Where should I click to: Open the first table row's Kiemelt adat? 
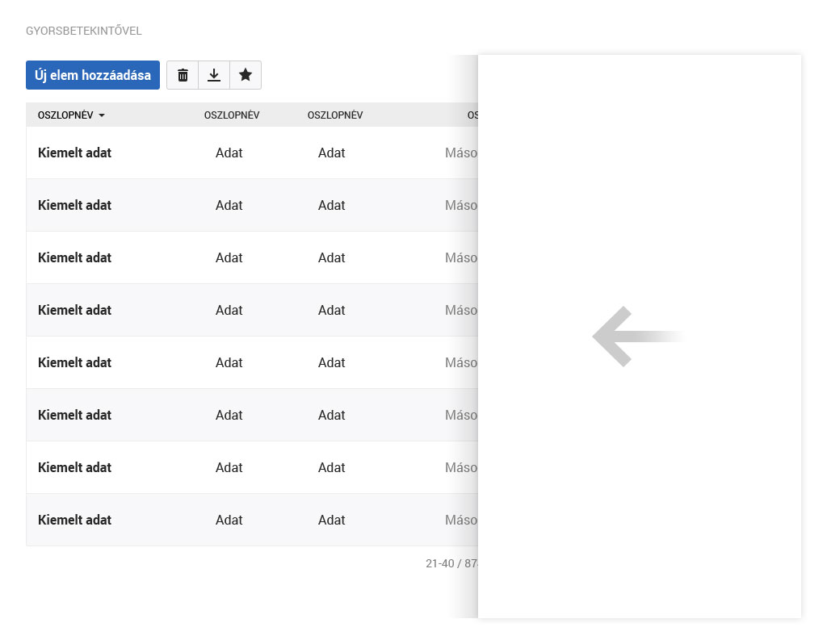pos(74,153)
